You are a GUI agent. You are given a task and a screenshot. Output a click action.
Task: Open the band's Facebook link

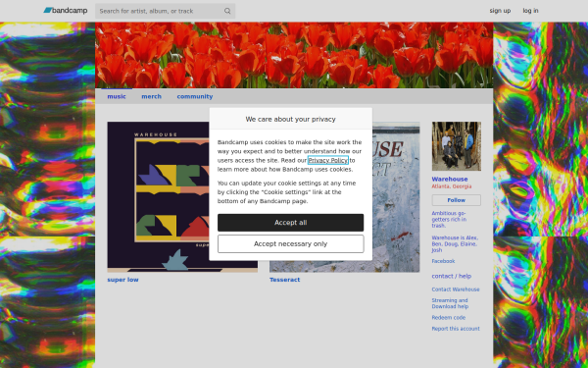pos(443,261)
